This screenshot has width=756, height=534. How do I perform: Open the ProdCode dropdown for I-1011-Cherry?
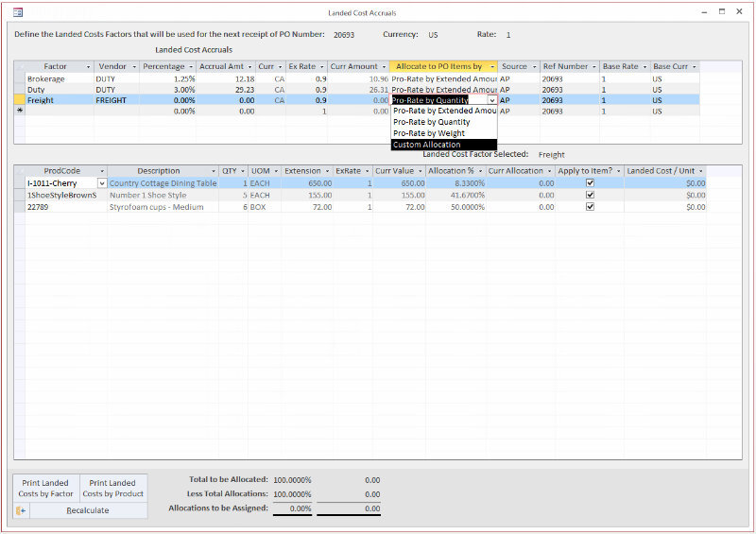(101, 182)
